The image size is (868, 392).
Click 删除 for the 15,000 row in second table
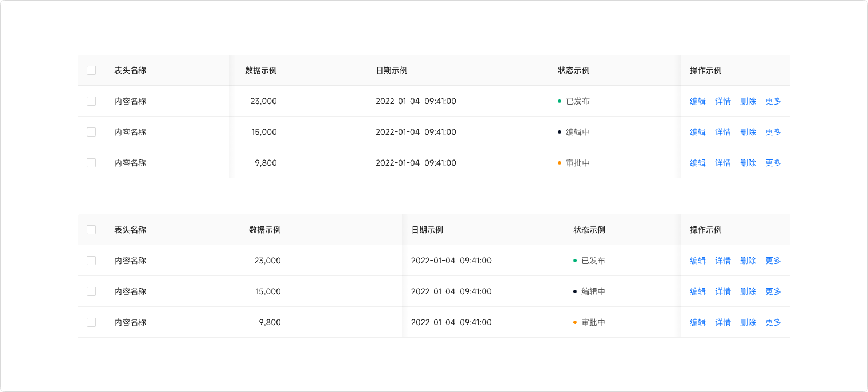tap(748, 291)
